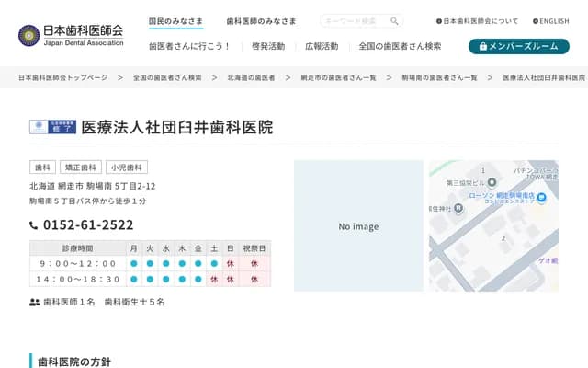
Task: Open the 広報活動 menu item
Action: tap(321, 46)
